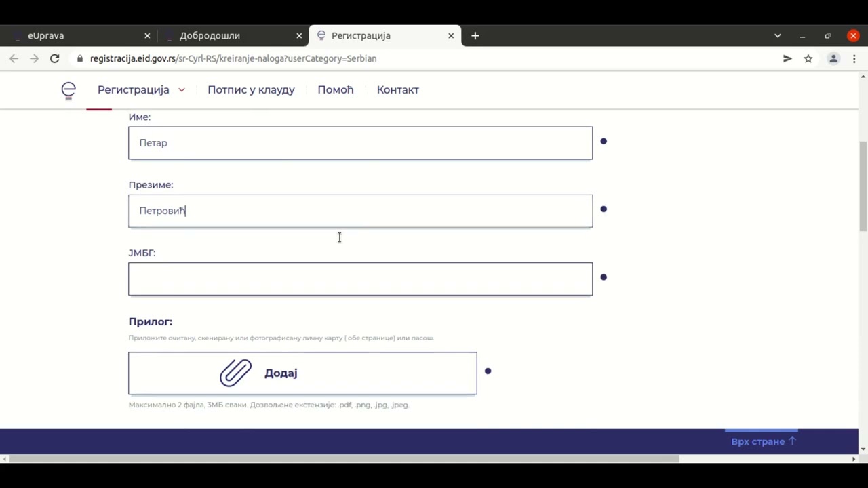This screenshot has width=868, height=488.
Task: Open a new browser tab
Action: pyautogui.click(x=475, y=35)
